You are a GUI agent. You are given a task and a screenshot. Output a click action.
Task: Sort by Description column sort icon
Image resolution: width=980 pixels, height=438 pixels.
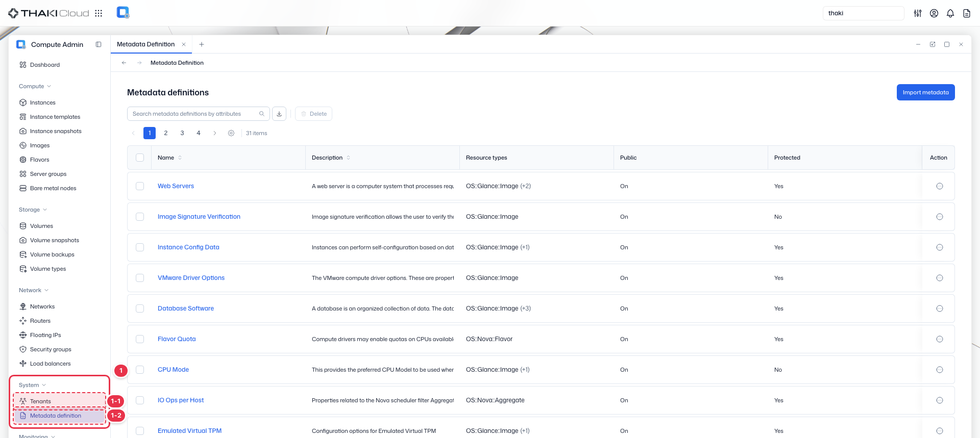pyautogui.click(x=349, y=158)
